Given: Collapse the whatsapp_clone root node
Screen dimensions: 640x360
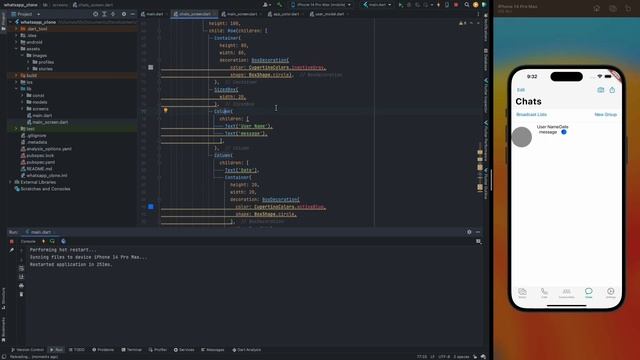Looking at the screenshot, I should point(11,22).
